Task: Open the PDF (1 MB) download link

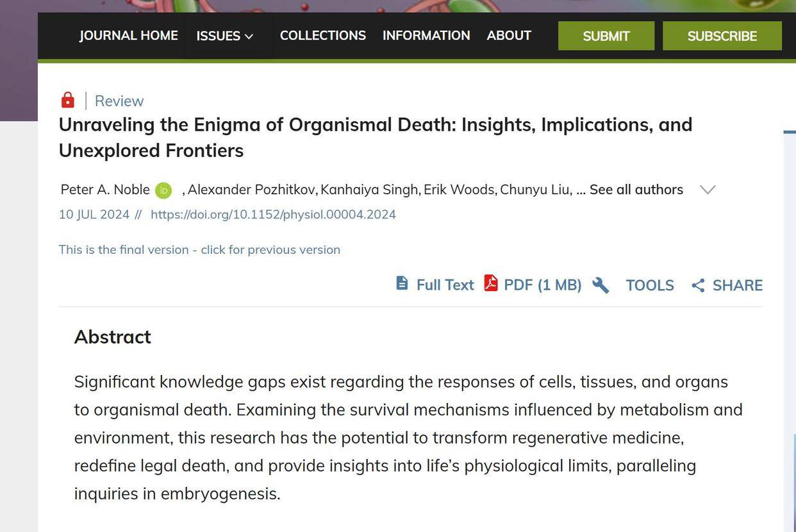Action: [542, 285]
